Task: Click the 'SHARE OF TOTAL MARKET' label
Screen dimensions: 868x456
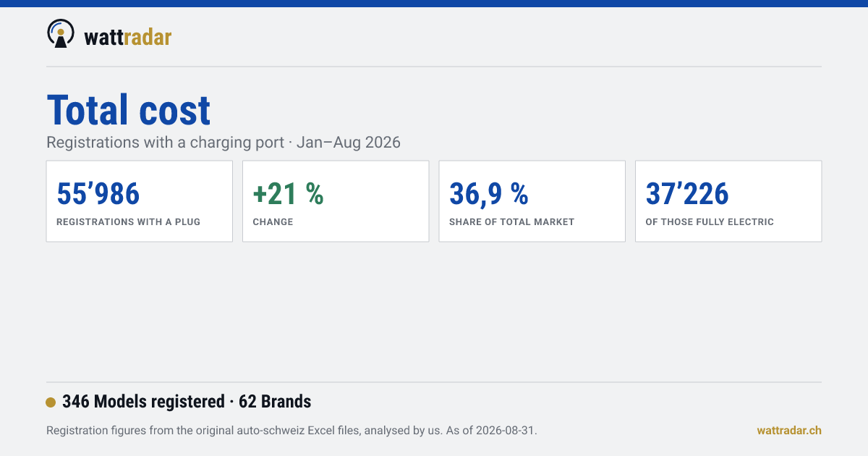Action: pyautogui.click(x=511, y=221)
